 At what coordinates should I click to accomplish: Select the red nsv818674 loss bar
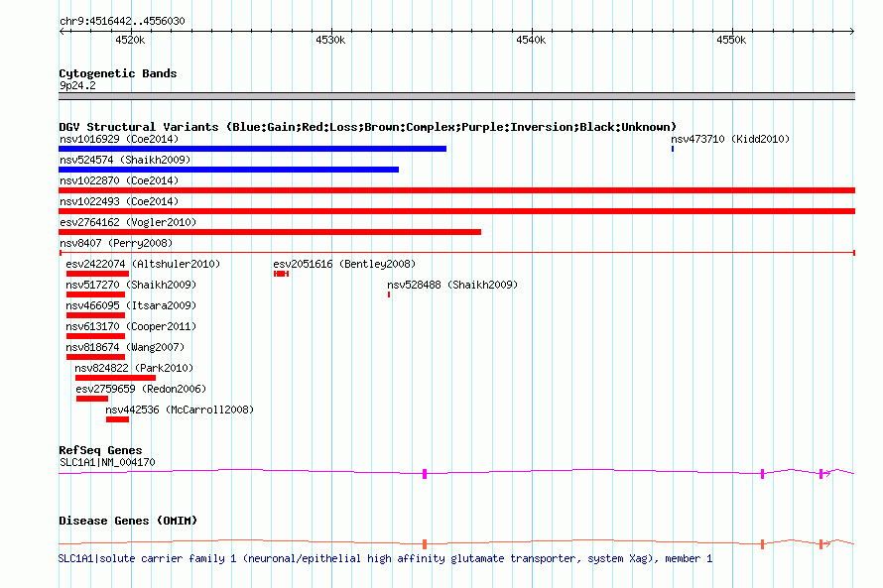95,357
